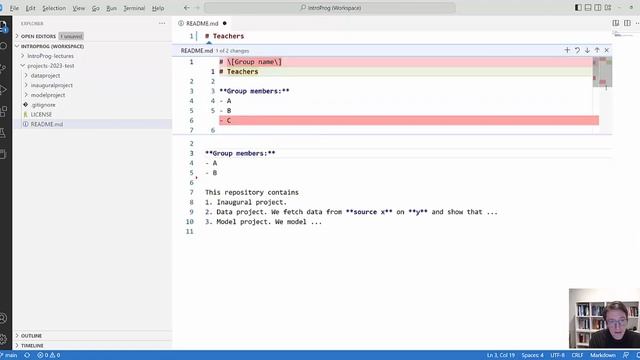This screenshot has width=640, height=360.
Task: Toggle the secondary side bar
Action: pyautogui.click(x=598, y=8)
